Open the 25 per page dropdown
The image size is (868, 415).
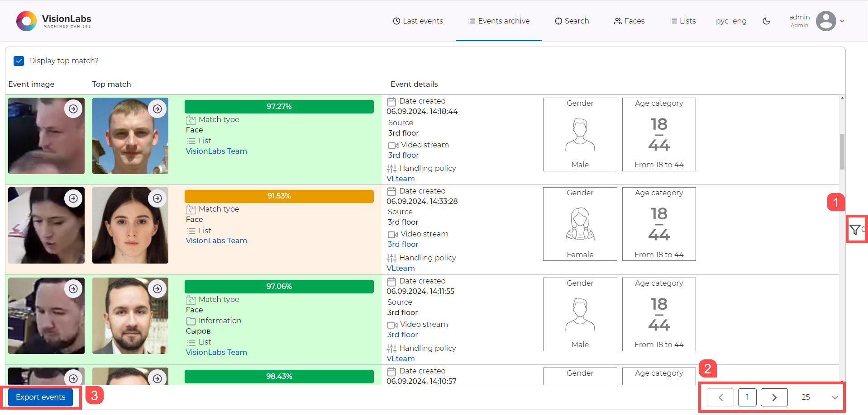(x=819, y=397)
